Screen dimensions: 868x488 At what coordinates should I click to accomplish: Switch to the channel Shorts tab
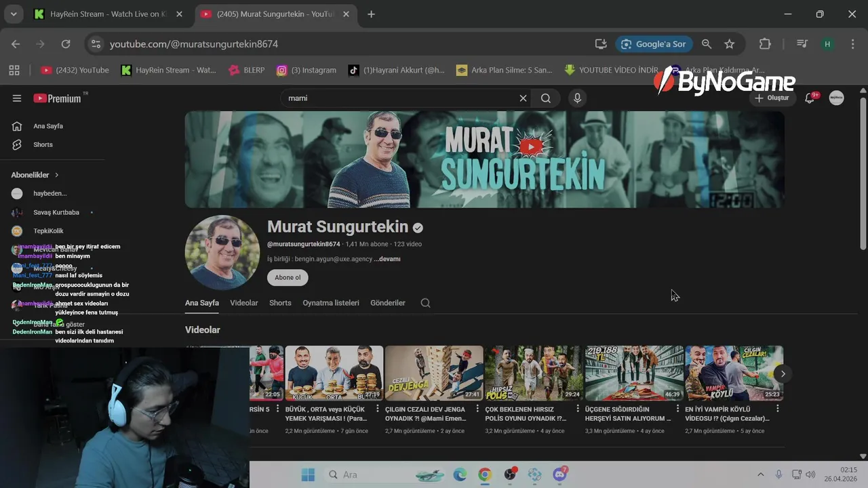pyautogui.click(x=280, y=303)
